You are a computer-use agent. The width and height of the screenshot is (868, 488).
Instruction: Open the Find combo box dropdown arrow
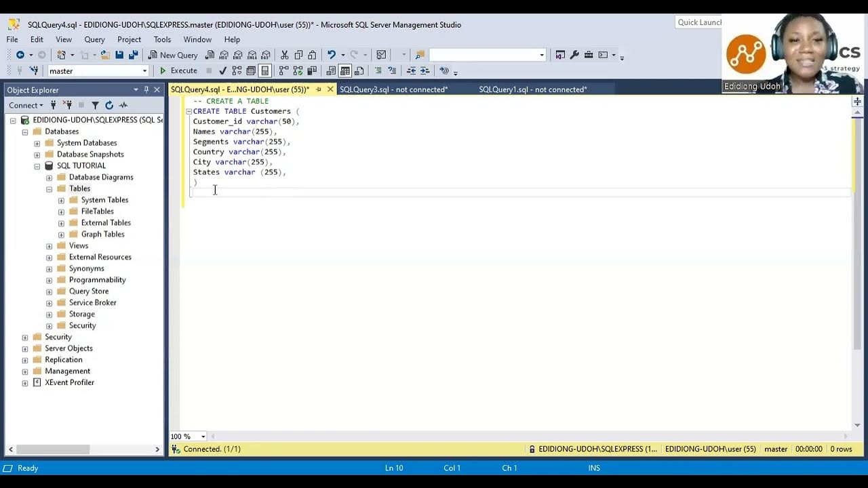click(x=541, y=55)
